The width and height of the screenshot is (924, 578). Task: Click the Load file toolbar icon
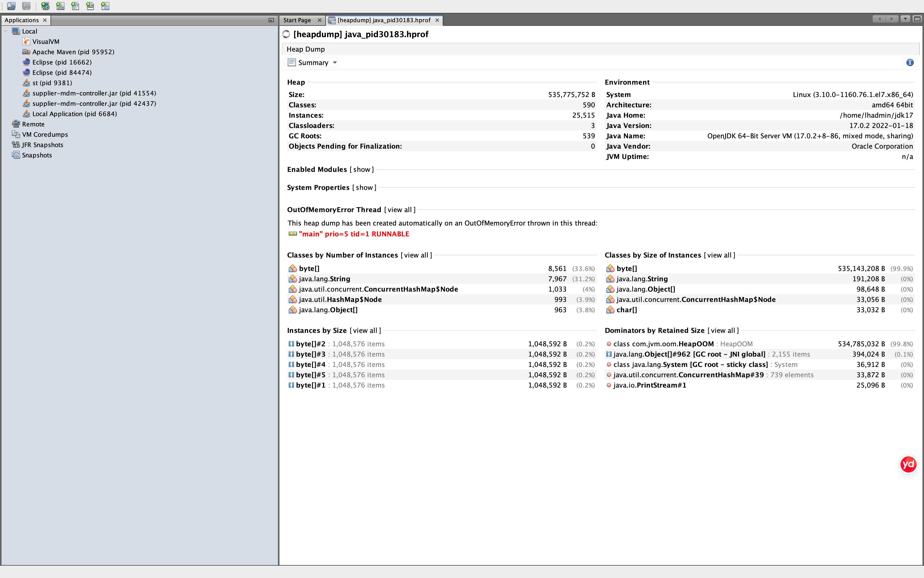tap(11, 6)
